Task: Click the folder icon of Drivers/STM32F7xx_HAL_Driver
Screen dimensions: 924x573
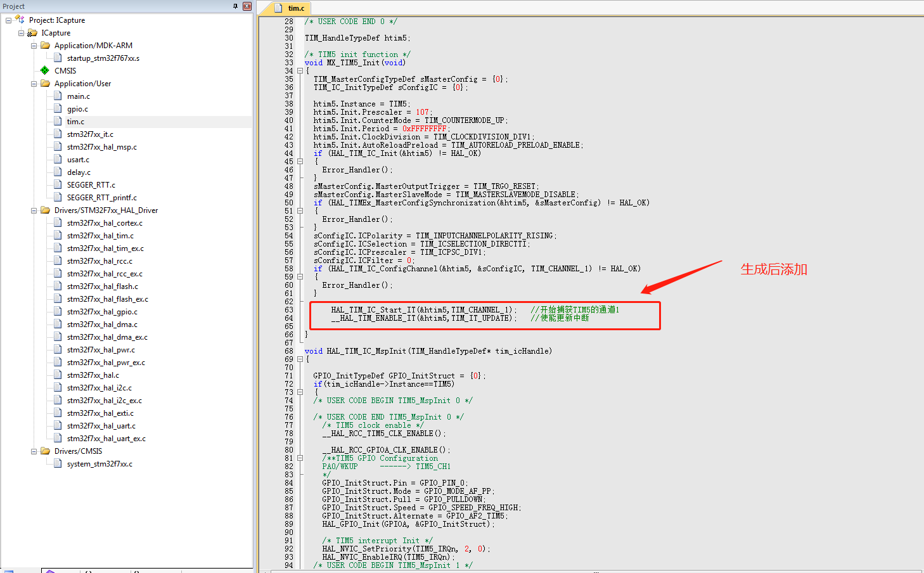Action: point(46,210)
